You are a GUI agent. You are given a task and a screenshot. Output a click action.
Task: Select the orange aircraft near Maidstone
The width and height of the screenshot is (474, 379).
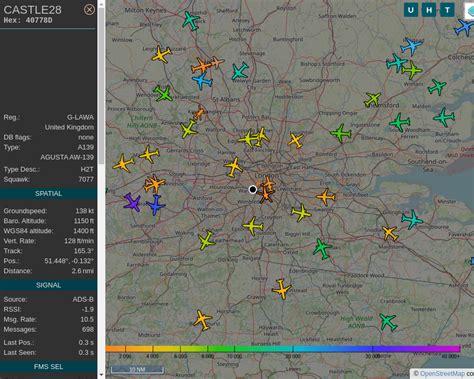[x=390, y=233]
